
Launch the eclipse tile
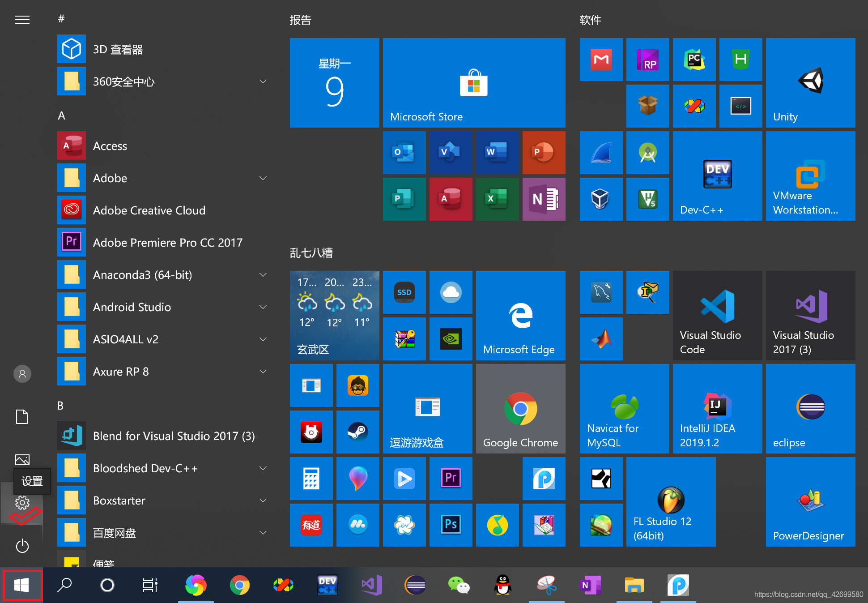[810, 409]
